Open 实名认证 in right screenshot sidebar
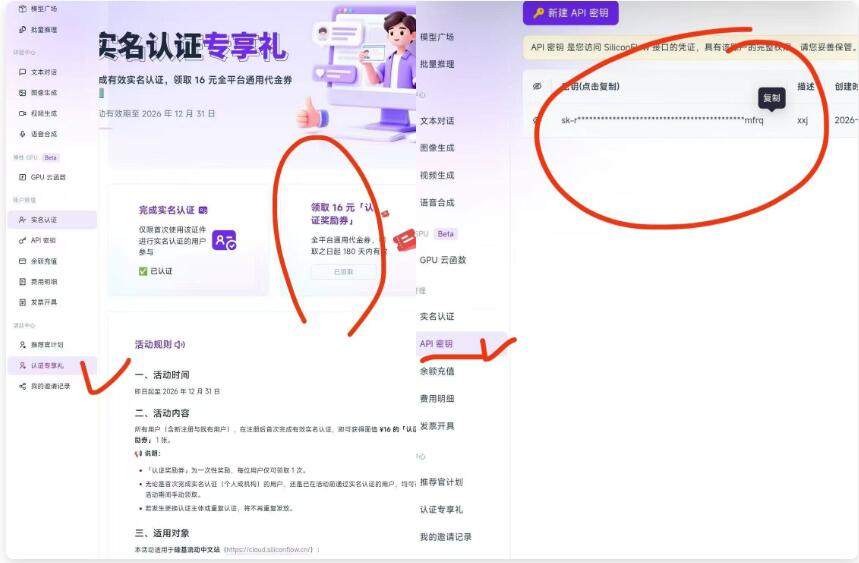859x563 pixels. 437,316
